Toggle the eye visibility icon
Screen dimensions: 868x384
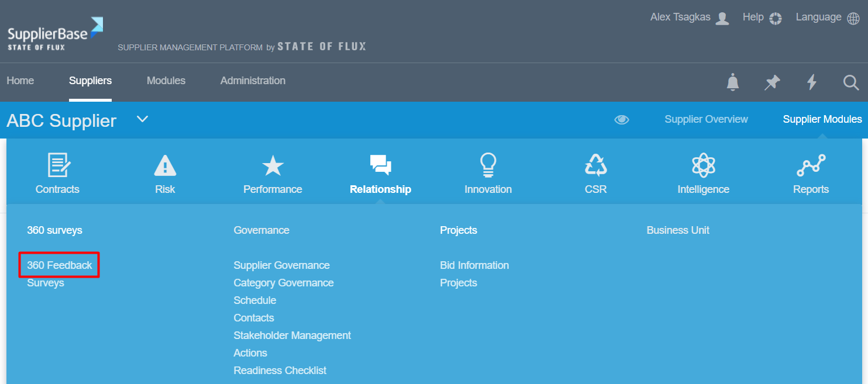[x=621, y=120]
